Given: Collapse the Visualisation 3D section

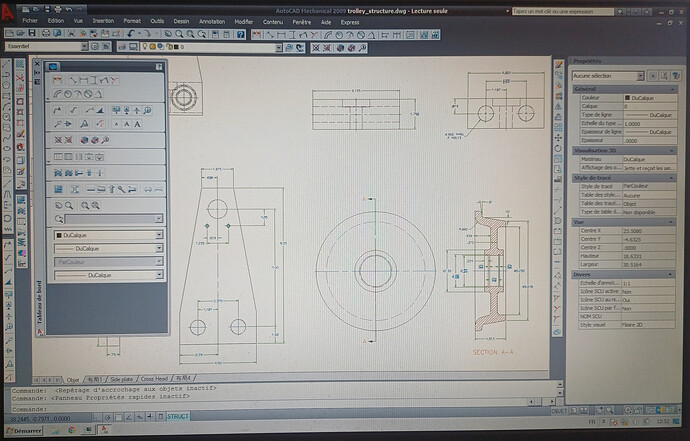Looking at the screenshot, I should click(672, 151).
